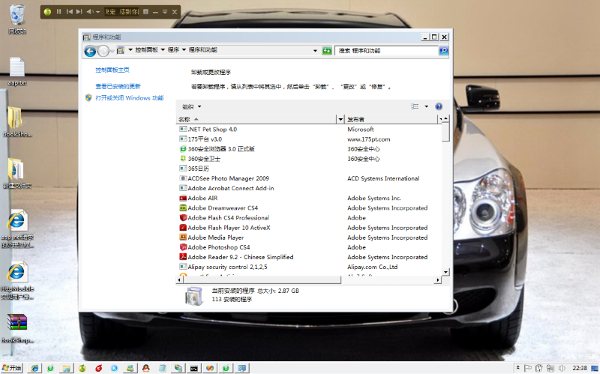Image resolution: width=600 pixels, height=374 pixels.
Task: Click the QQ penguin icon in the taskbar
Action: click(146, 368)
